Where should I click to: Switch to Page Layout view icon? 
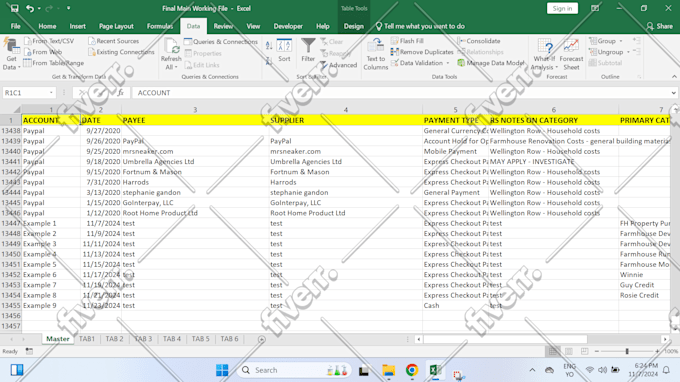(569, 351)
